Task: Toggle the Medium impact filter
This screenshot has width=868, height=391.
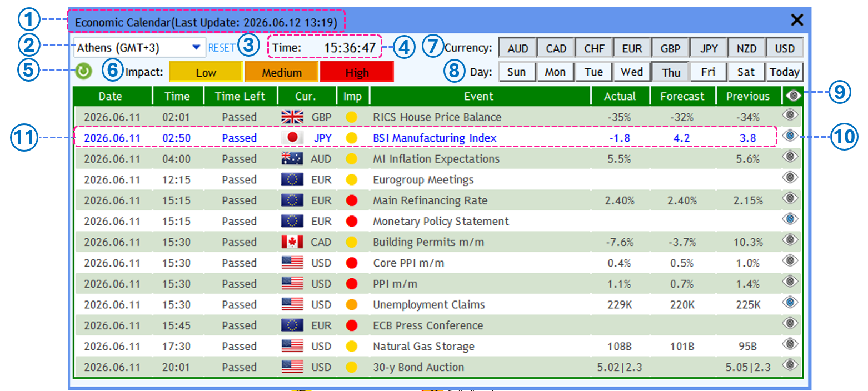Action: pos(282,72)
